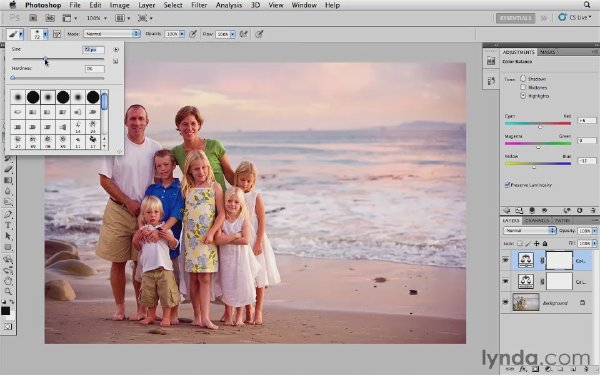Image resolution: width=600 pixels, height=375 pixels.
Task: Toggle layer visibility eye icon in Adjustments panel
Action: pyautogui.click(x=544, y=210)
